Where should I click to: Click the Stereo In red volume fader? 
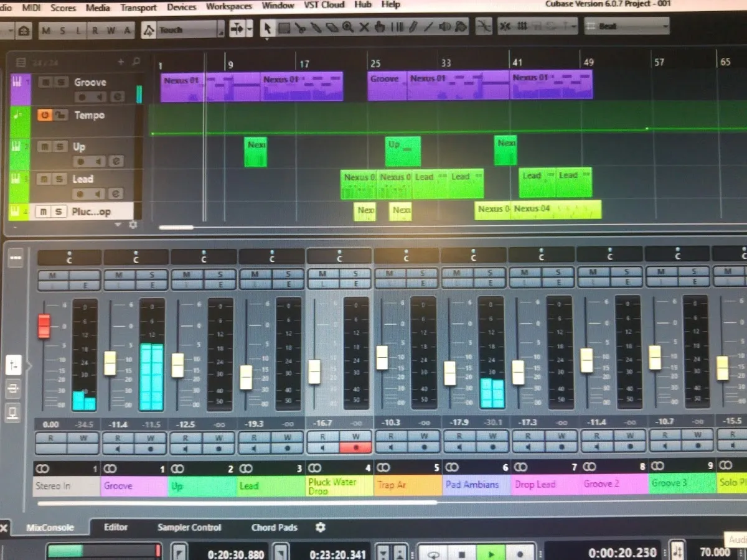tap(44, 327)
